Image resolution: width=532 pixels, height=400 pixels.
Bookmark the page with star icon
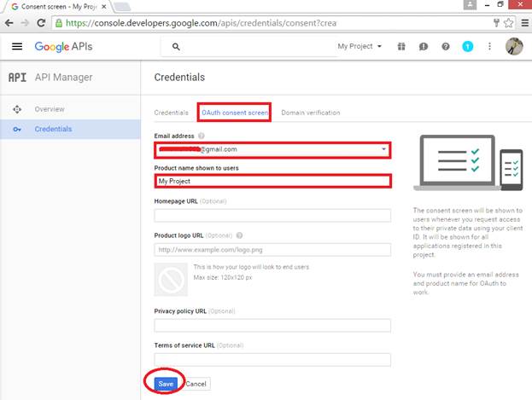[508, 23]
